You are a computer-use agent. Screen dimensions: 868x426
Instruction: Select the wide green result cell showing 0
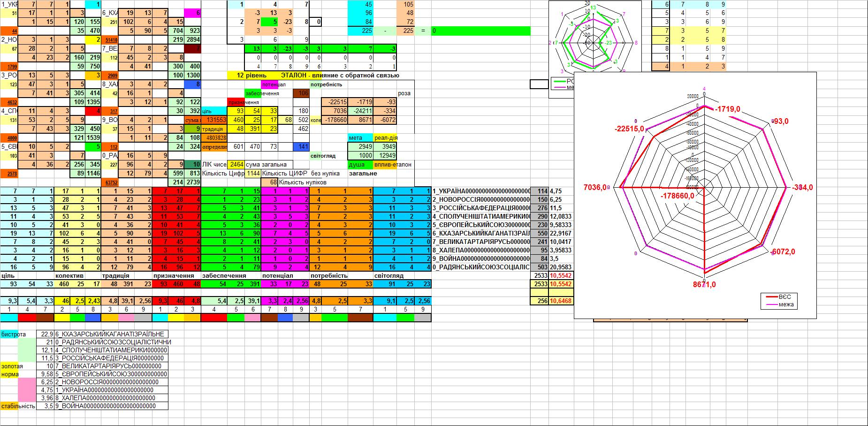[481, 31]
